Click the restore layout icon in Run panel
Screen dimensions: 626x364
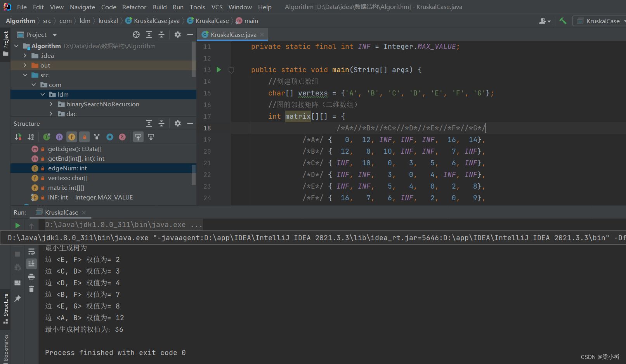(17, 283)
